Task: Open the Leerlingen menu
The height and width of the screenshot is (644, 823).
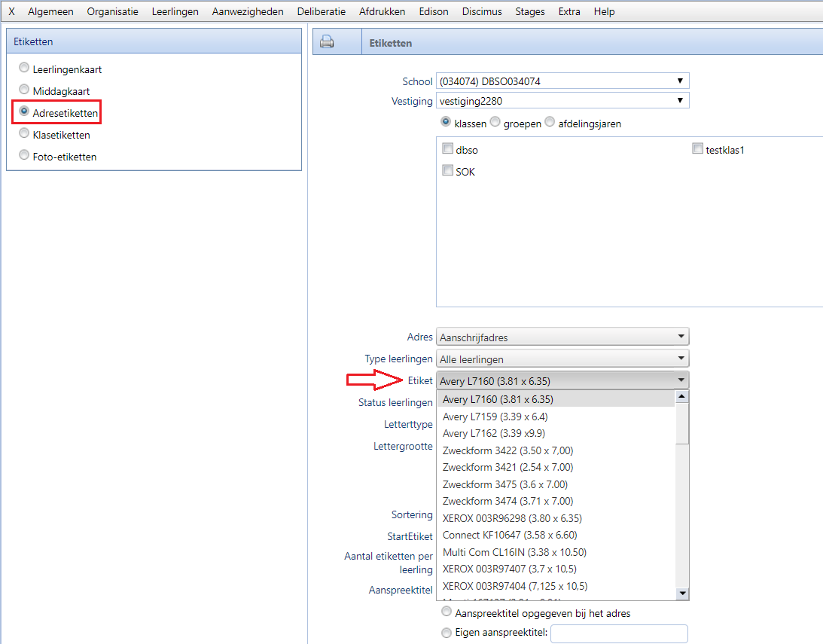Action: 175,11
